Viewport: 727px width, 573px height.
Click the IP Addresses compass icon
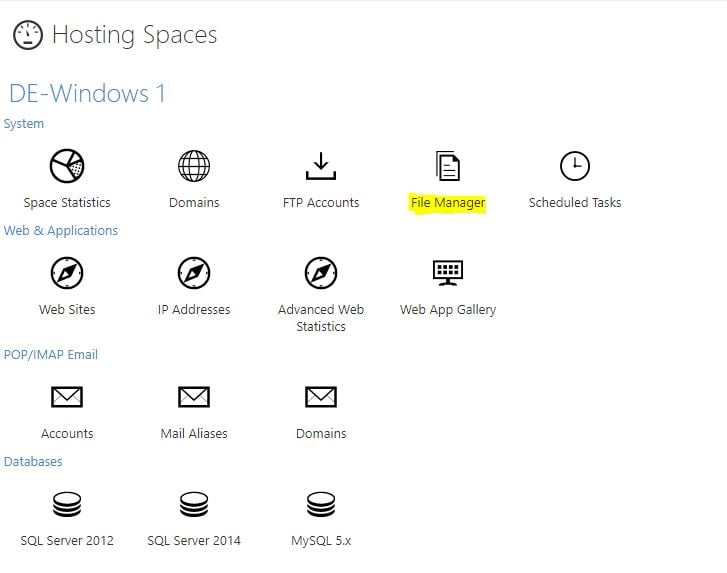point(194,273)
